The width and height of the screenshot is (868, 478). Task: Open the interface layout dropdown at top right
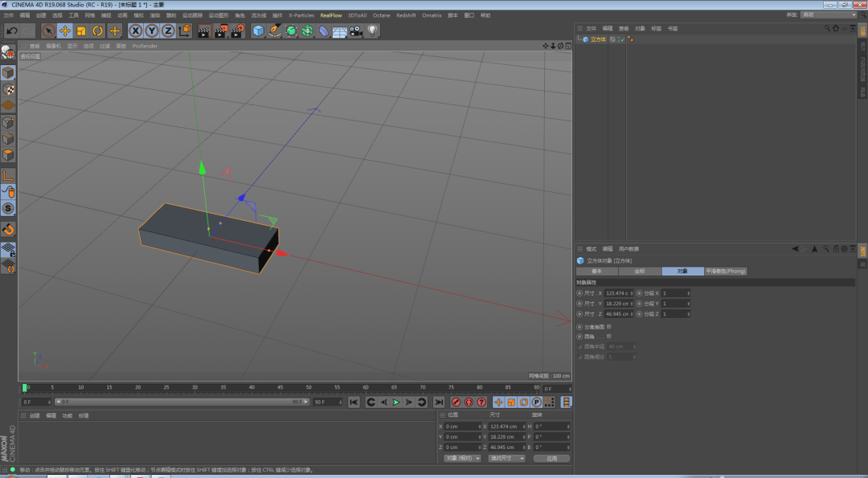829,14
